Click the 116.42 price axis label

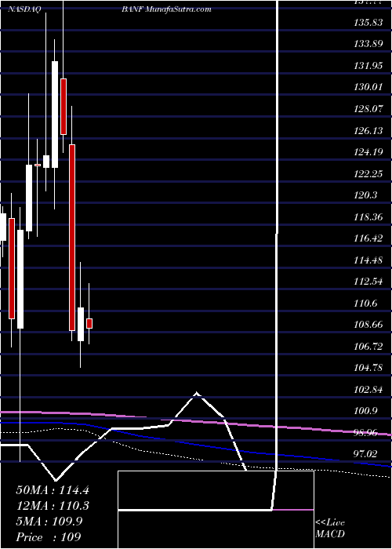[368, 238]
